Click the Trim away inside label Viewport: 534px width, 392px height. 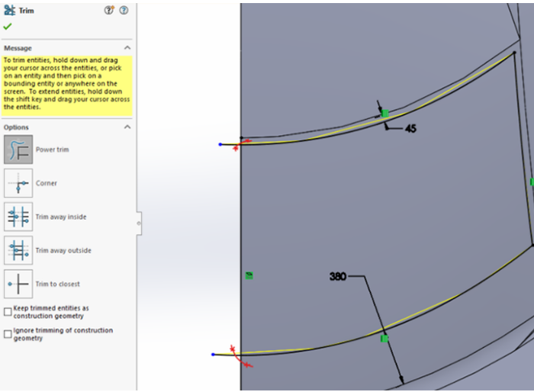(61, 217)
